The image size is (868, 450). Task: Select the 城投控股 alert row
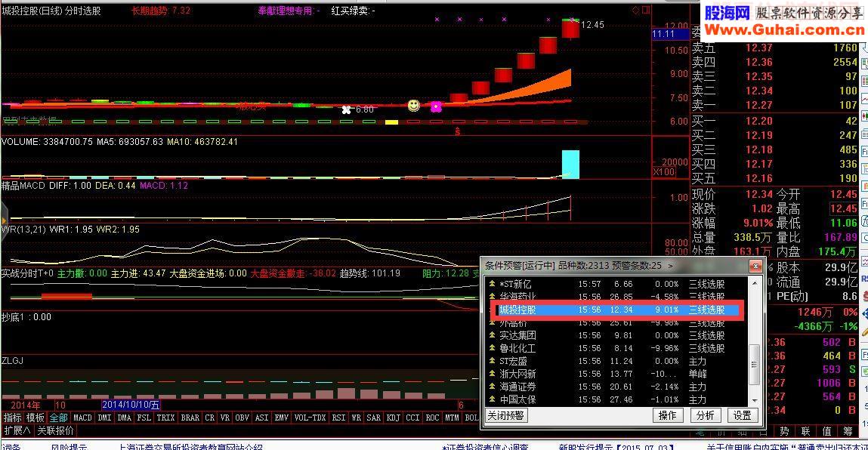617,310
